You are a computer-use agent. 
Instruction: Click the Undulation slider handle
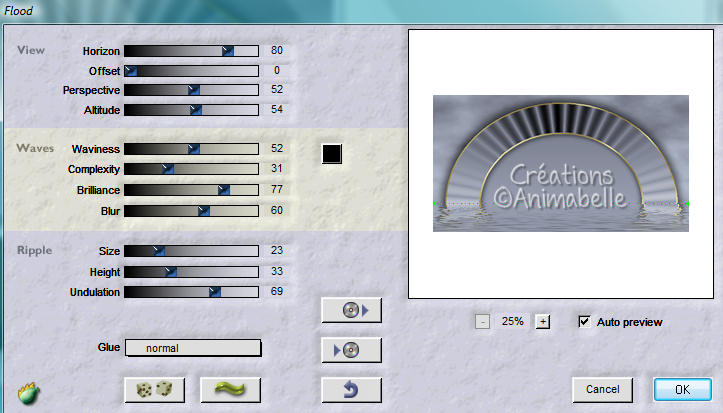tap(215, 292)
